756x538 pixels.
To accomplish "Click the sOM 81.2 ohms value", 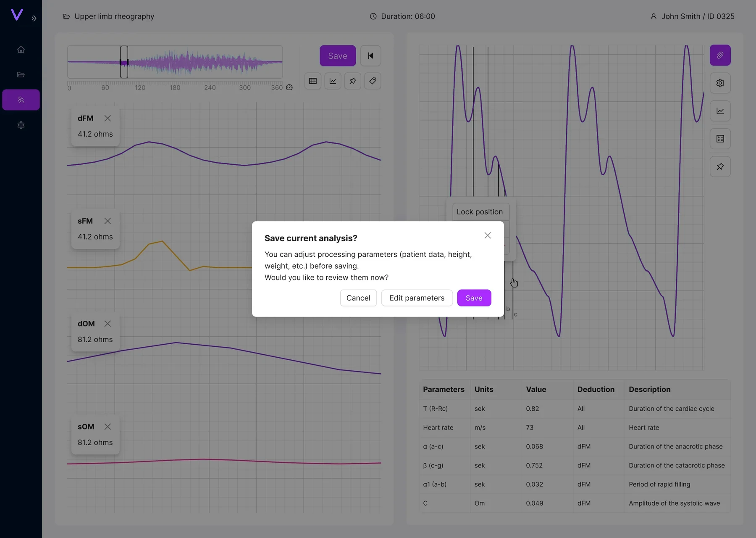I will [95, 442].
